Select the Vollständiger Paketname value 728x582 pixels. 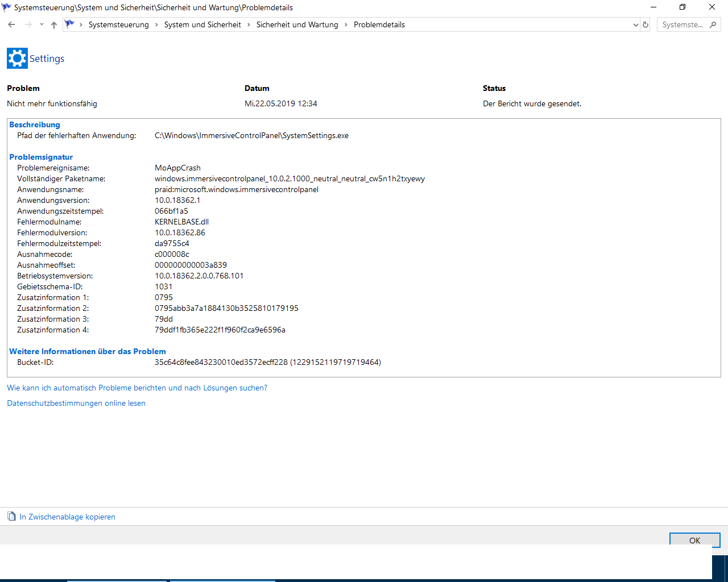[x=289, y=178]
